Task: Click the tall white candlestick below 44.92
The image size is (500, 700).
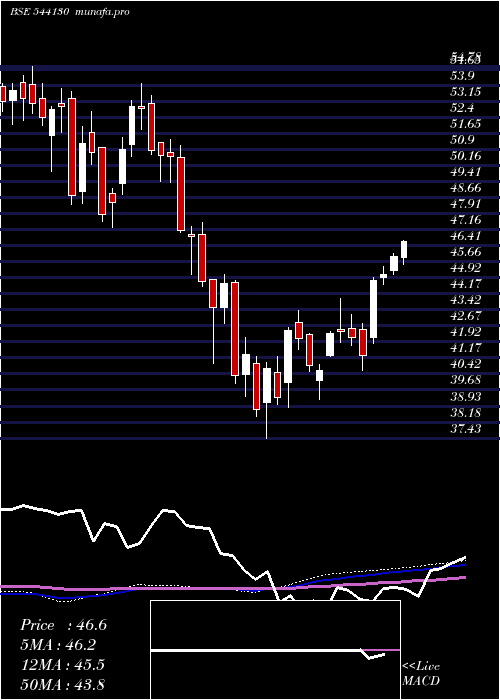Action: pyautogui.click(x=373, y=309)
